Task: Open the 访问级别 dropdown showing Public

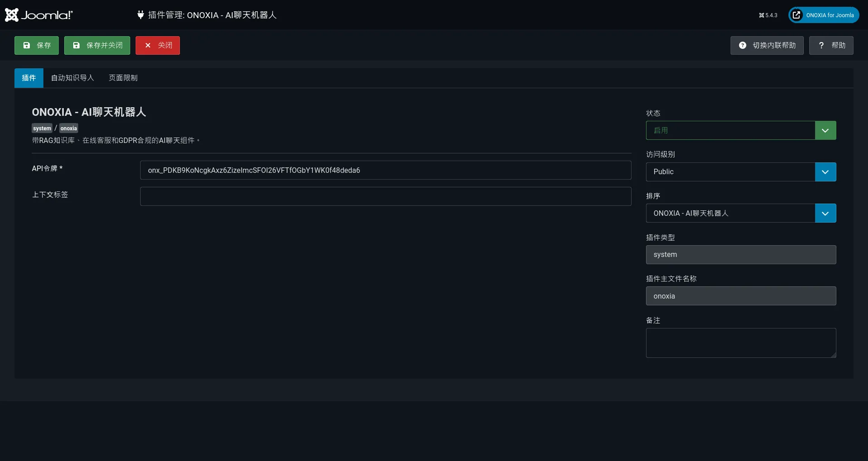Action: tap(741, 172)
